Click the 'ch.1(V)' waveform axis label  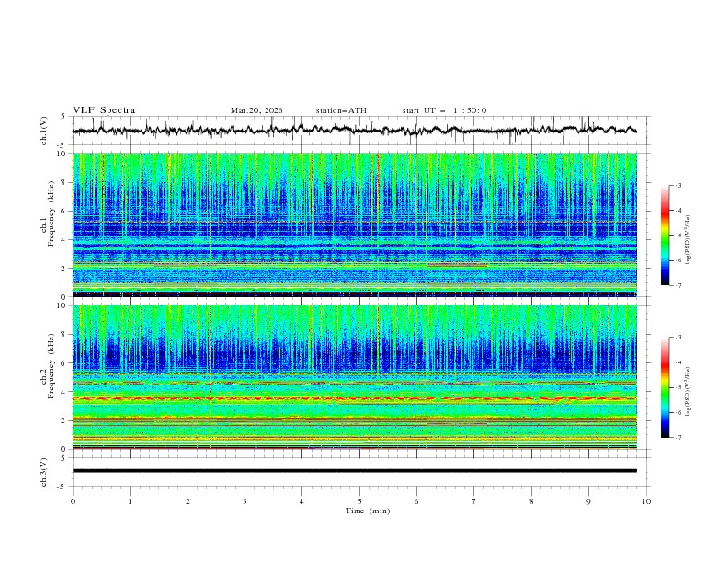click(x=44, y=131)
